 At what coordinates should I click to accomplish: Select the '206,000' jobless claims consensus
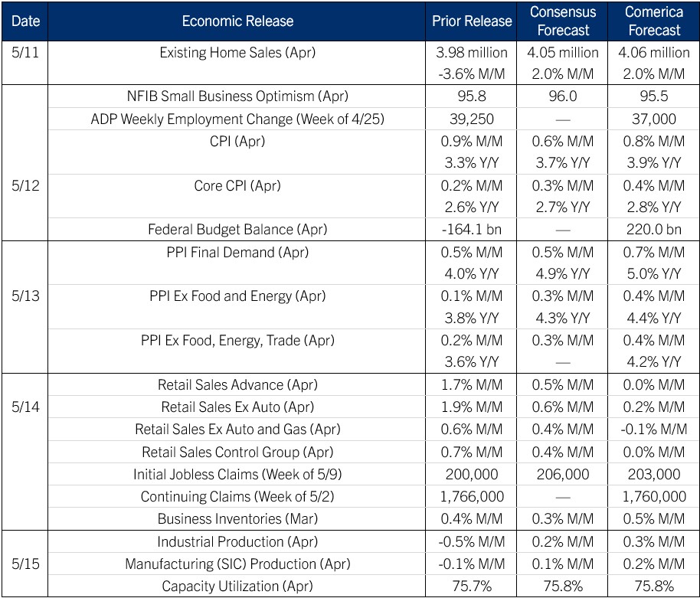coord(562,475)
